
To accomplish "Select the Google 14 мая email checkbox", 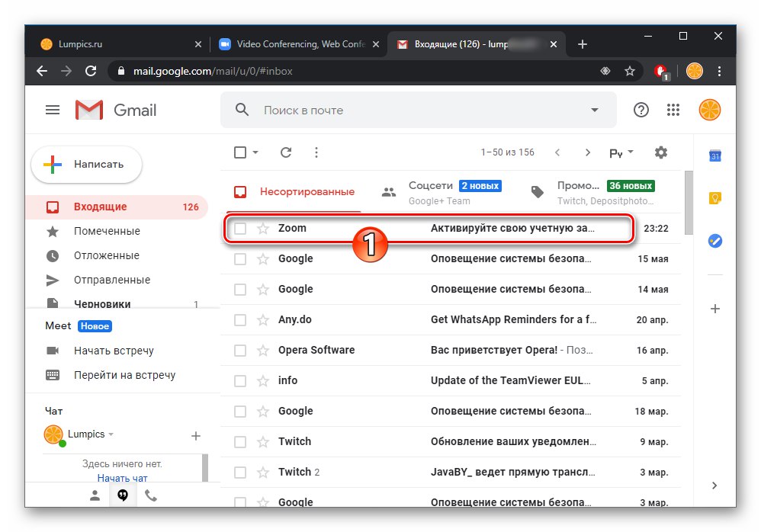I will pos(240,290).
